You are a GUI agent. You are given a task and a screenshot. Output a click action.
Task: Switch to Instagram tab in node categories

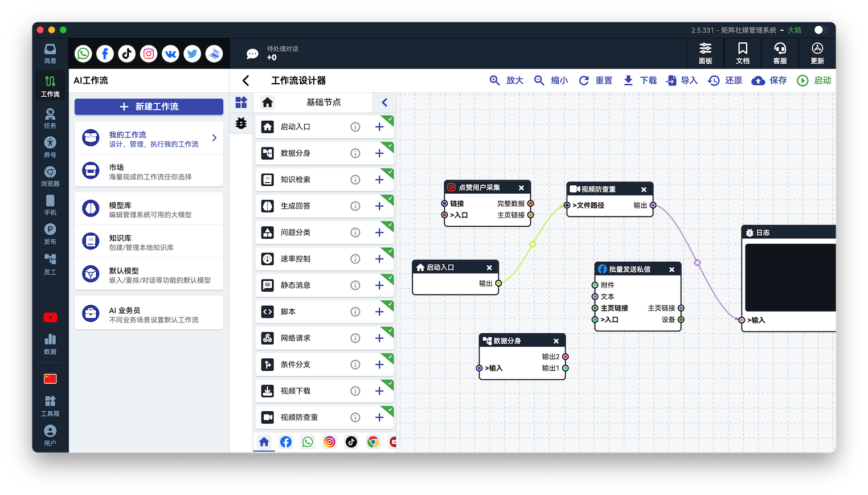click(329, 442)
